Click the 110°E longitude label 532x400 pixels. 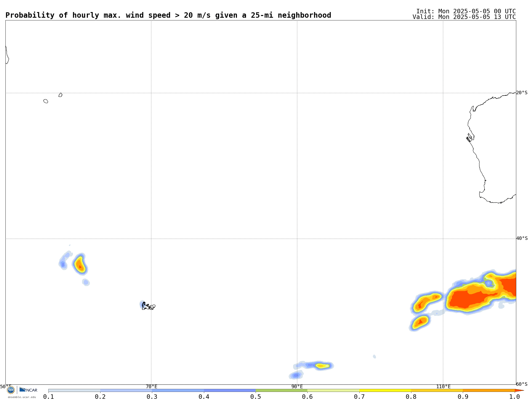pyautogui.click(x=443, y=387)
